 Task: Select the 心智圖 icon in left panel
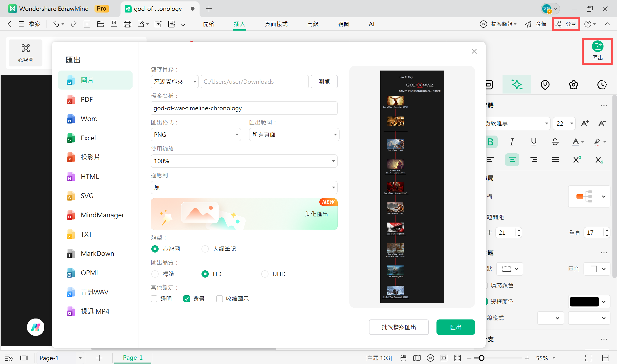point(26,53)
